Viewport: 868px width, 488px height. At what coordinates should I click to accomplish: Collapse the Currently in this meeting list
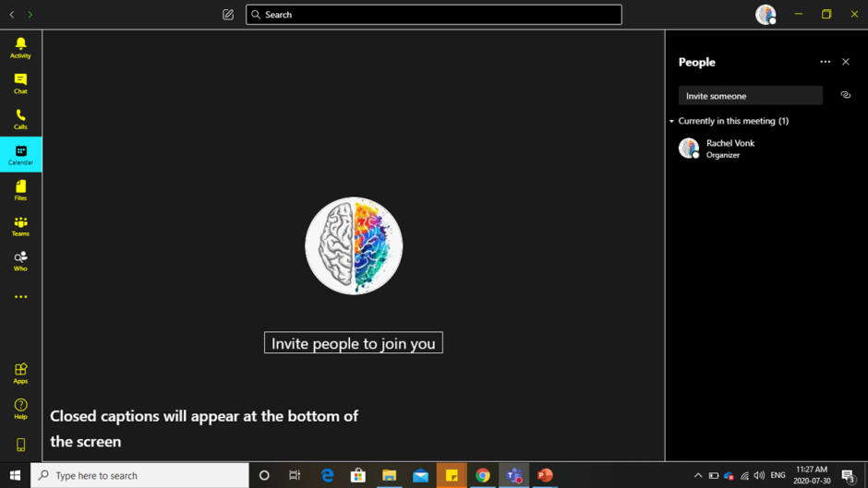tap(672, 121)
